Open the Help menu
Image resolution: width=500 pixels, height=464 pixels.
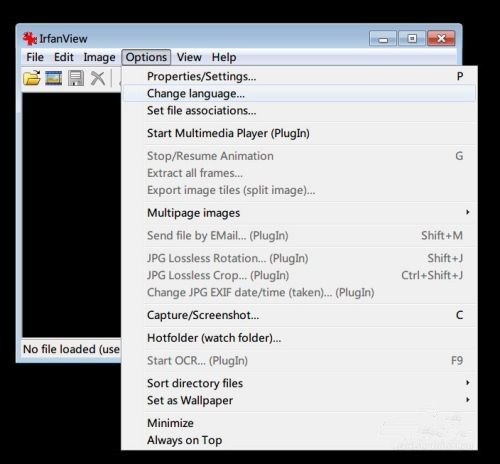(224, 57)
